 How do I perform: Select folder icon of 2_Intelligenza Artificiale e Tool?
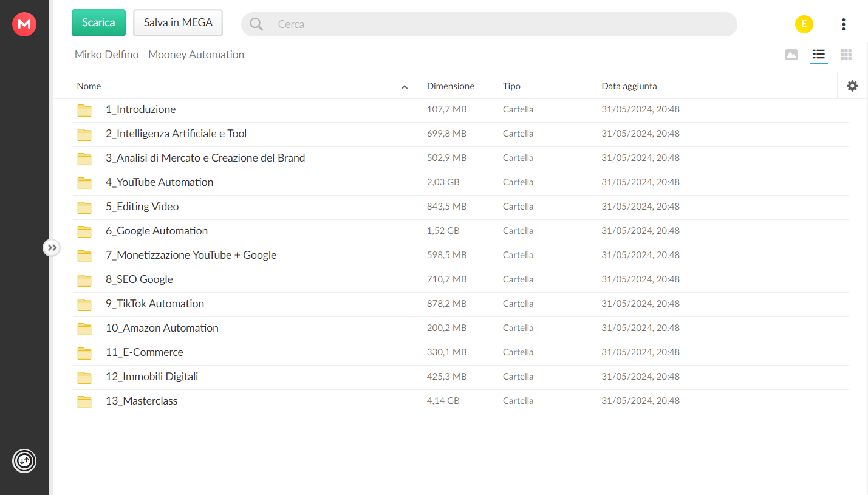click(84, 134)
